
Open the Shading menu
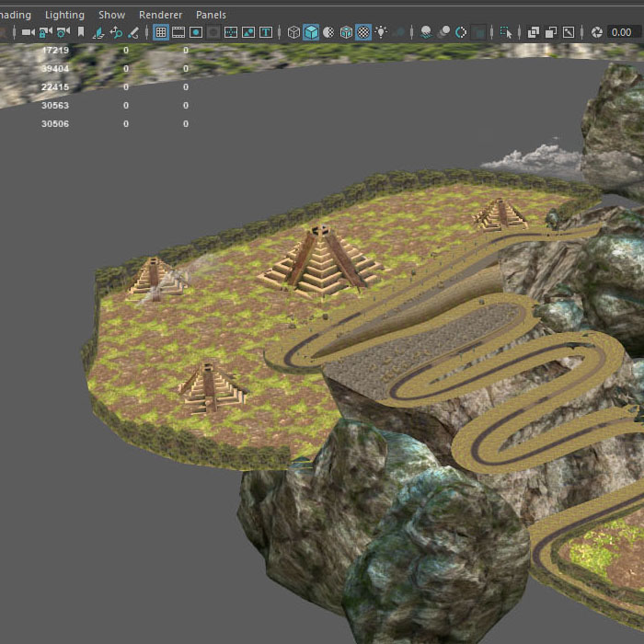[x=15, y=15]
